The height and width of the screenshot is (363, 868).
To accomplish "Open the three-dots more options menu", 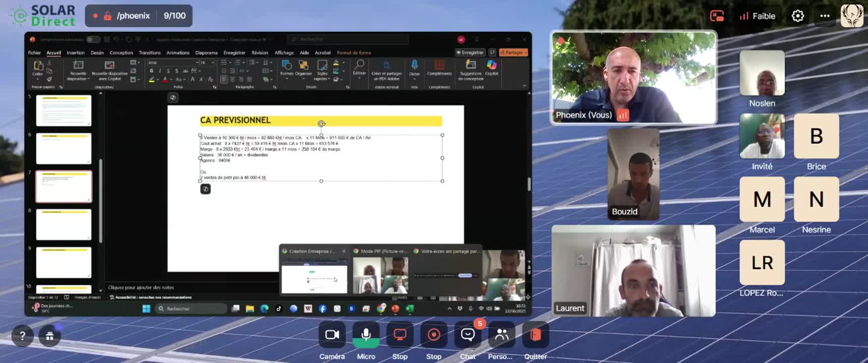I will (825, 16).
